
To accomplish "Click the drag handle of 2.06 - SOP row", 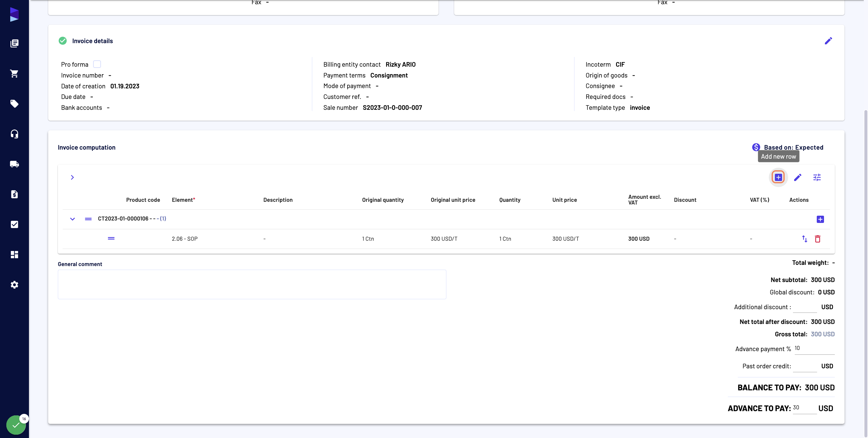I will coord(111,238).
